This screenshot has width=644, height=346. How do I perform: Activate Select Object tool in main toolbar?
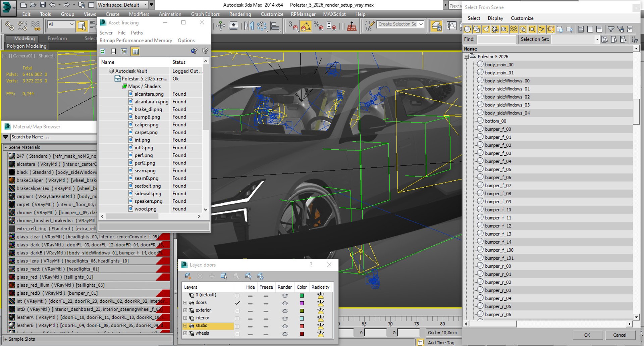(x=82, y=26)
